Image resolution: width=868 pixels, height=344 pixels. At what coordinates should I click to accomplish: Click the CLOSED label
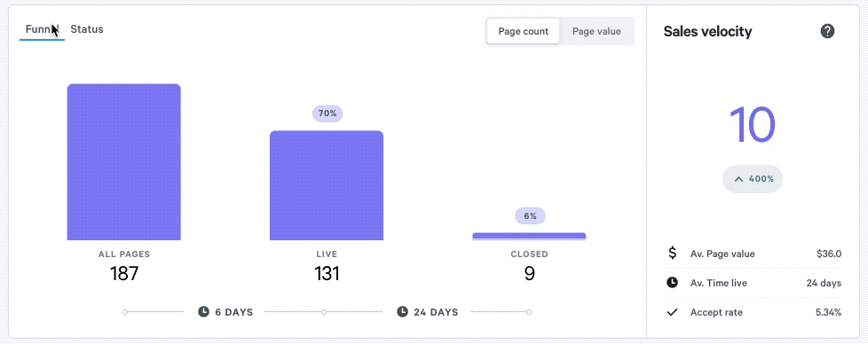(529, 254)
